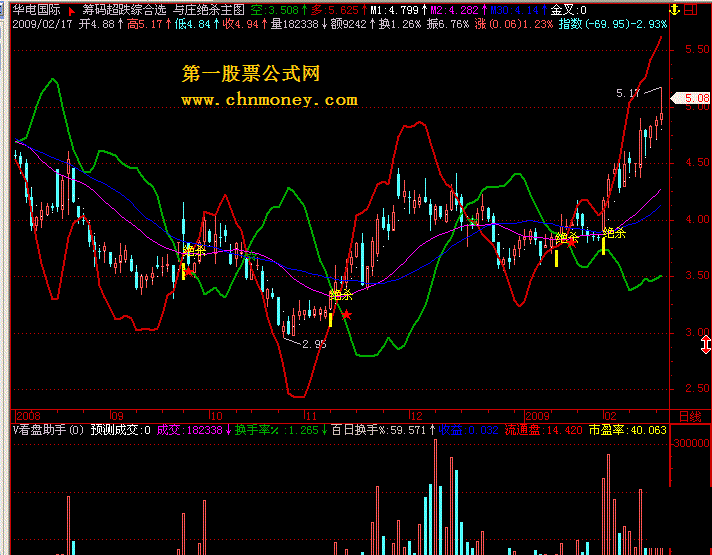Click the 11 month marker on time axis
The height and width of the screenshot is (555, 712).
tap(311, 416)
